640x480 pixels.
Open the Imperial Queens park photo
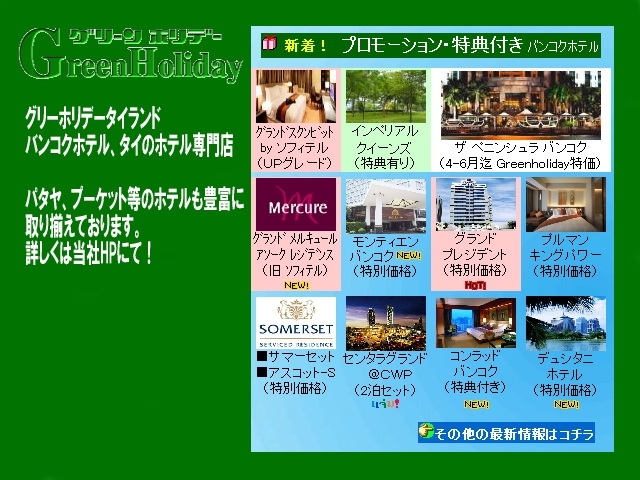386,96
